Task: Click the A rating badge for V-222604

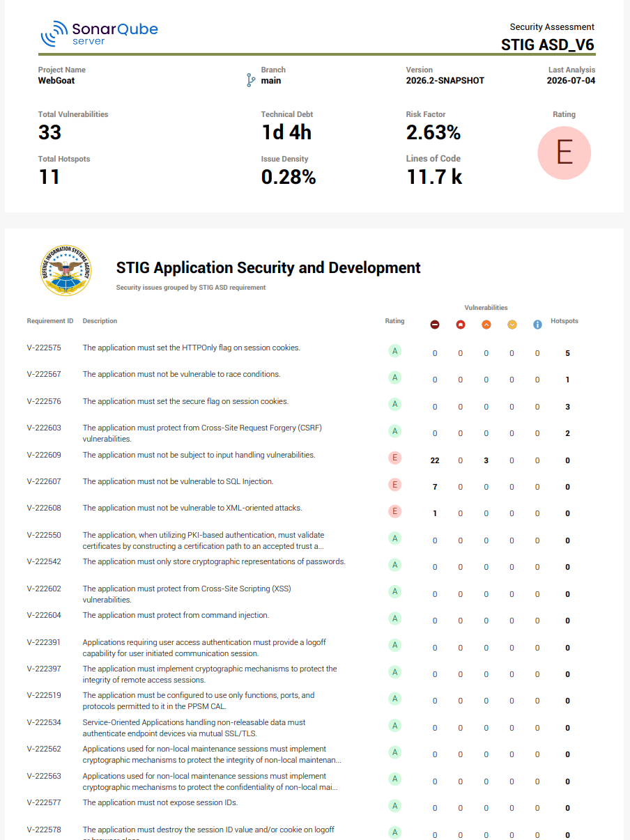Action: click(395, 619)
